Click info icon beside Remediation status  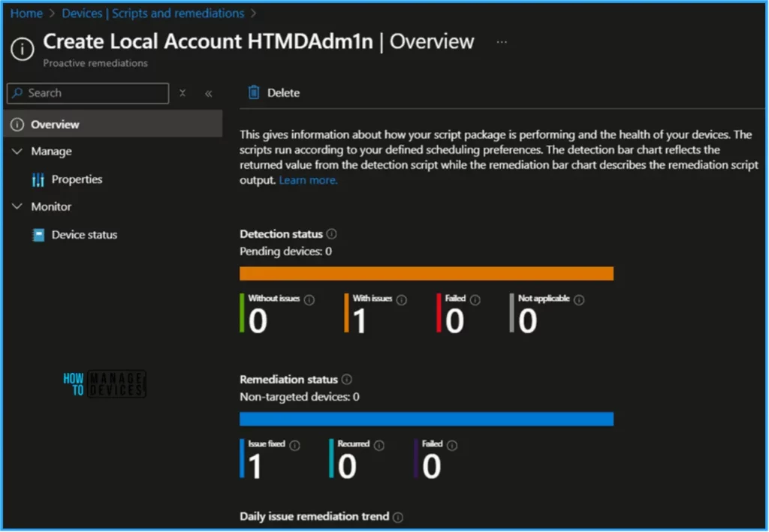[347, 379]
